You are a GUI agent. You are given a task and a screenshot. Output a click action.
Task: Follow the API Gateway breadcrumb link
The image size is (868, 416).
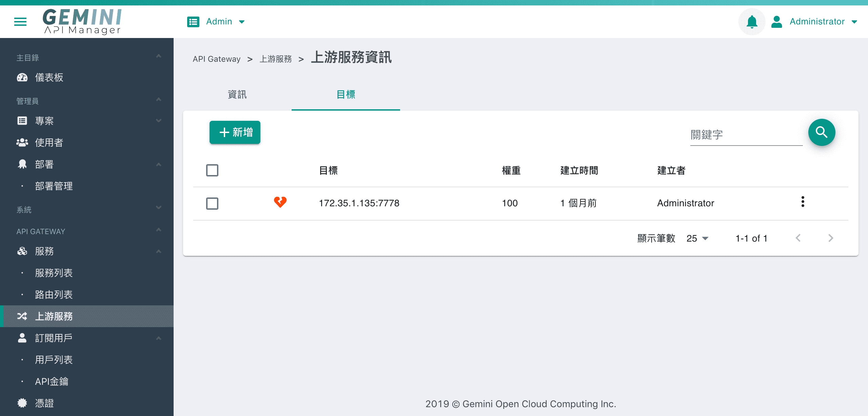(217, 59)
